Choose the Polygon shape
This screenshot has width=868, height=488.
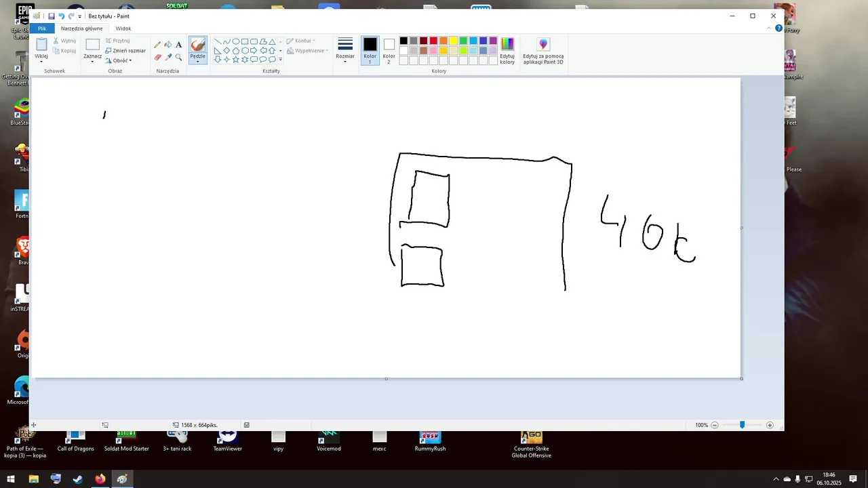263,41
